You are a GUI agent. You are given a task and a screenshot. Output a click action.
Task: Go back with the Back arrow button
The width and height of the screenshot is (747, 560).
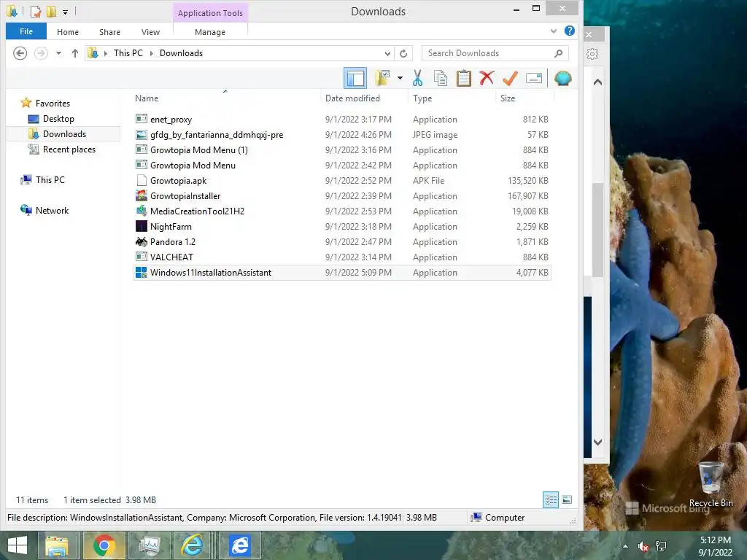pyautogui.click(x=20, y=53)
